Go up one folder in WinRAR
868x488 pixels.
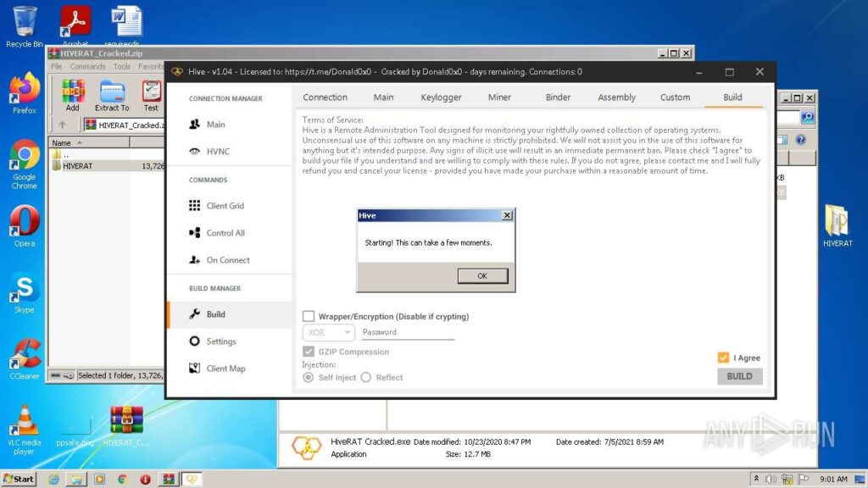[62, 125]
